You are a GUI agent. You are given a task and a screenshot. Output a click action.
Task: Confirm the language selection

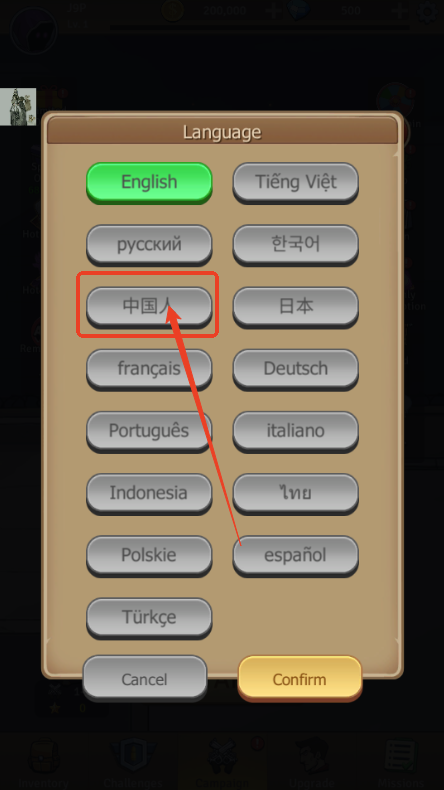(x=300, y=679)
